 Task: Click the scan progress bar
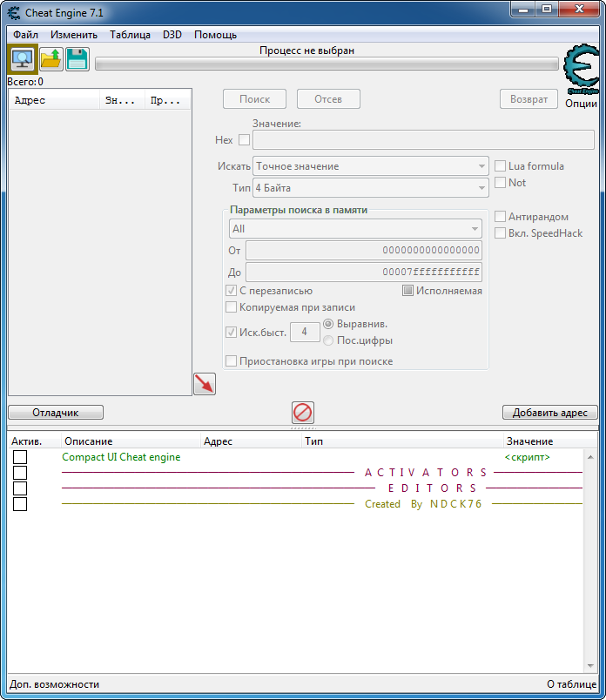point(327,64)
